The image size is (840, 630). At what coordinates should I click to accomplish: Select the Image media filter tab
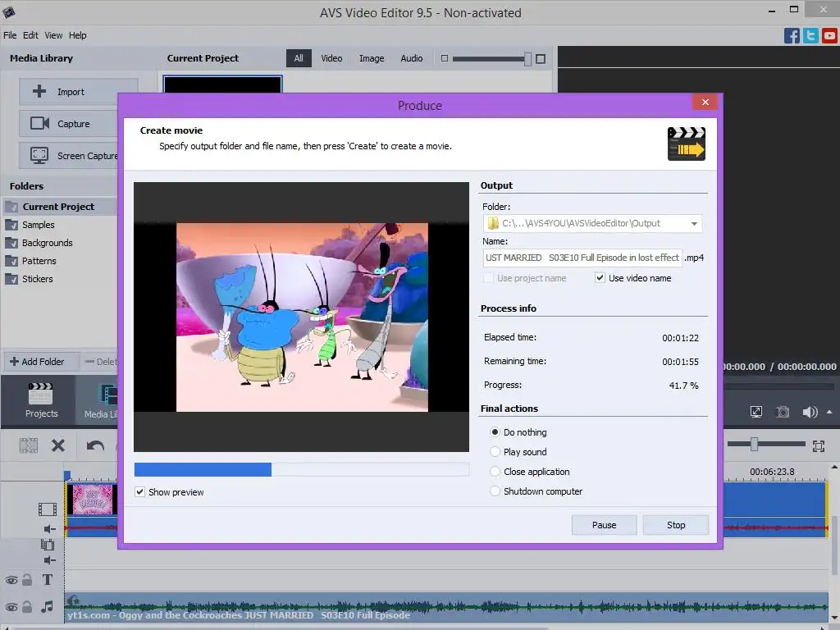372,58
